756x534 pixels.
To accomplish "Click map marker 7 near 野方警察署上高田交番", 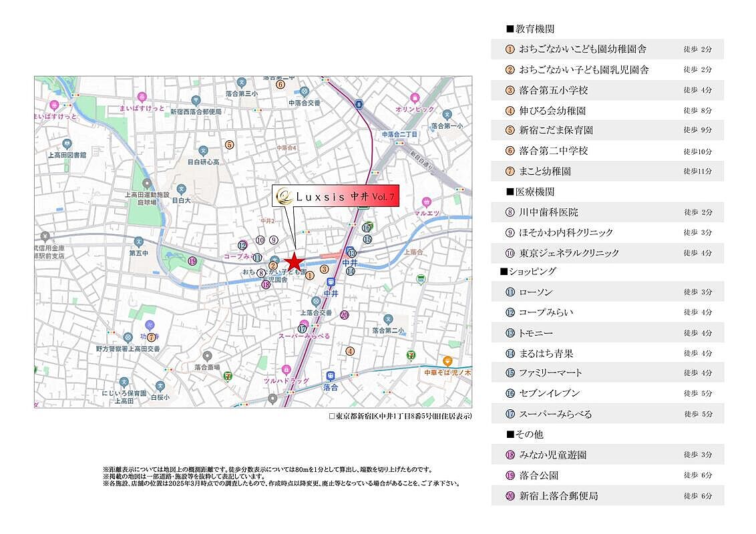I will [x=152, y=337].
